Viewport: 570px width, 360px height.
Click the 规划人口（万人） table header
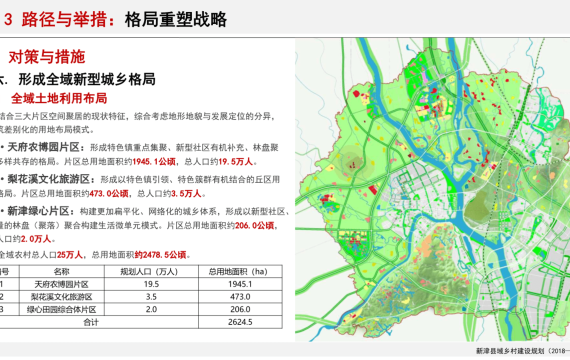[151, 272]
